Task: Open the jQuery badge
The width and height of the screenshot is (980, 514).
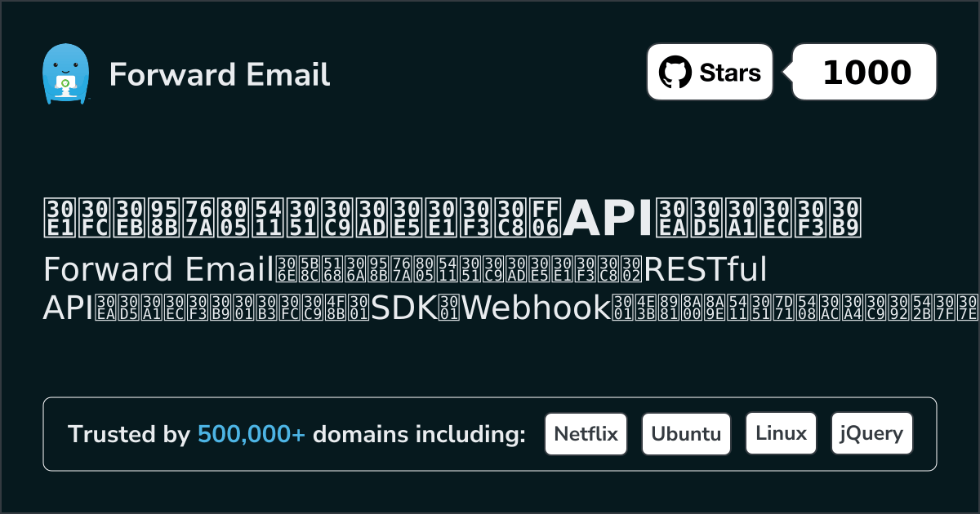Action: tap(871, 434)
